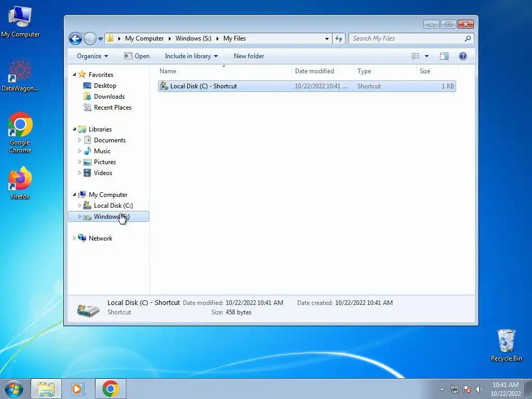Image resolution: width=532 pixels, height=399 pixels.
Task: Refresh the My Files folder view
Action: pos(339,38)
